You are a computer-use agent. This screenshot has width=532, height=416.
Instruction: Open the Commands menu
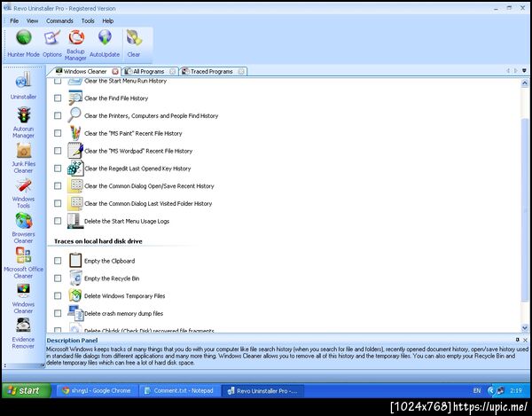(x=59, y=20)
